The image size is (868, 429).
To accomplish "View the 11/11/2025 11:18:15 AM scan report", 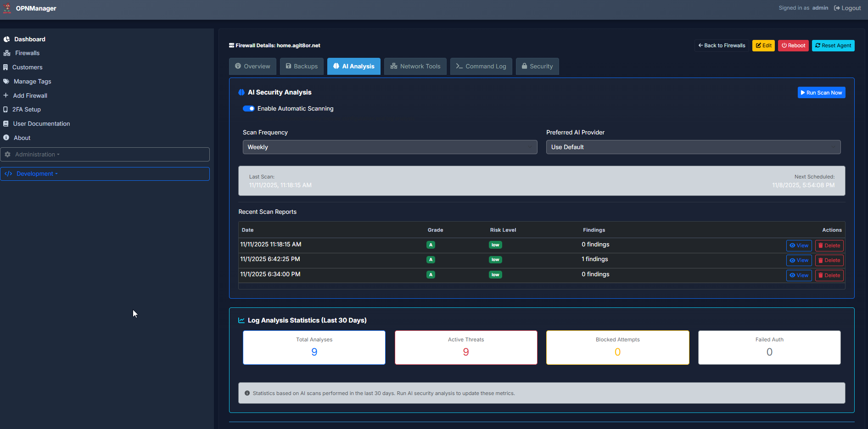I will click(799, 245).
